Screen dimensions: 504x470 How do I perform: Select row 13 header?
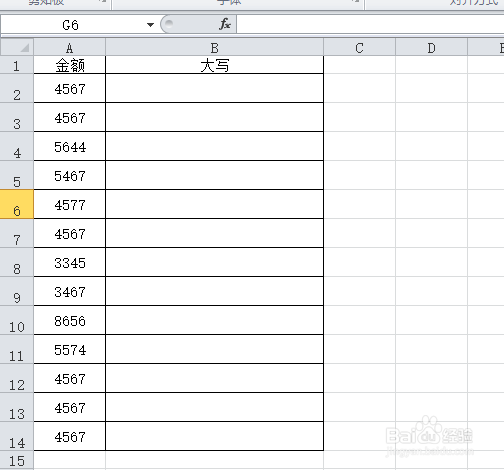[17, 407]
